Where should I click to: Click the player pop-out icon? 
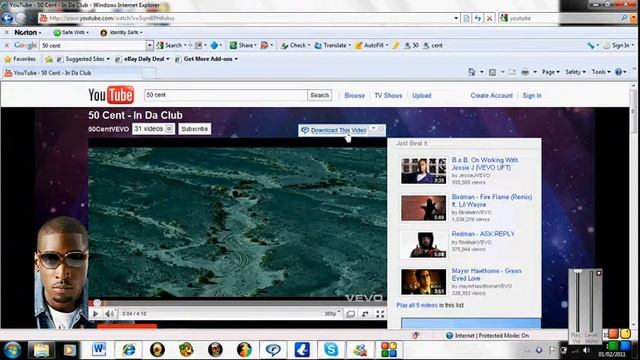(365, 314)
